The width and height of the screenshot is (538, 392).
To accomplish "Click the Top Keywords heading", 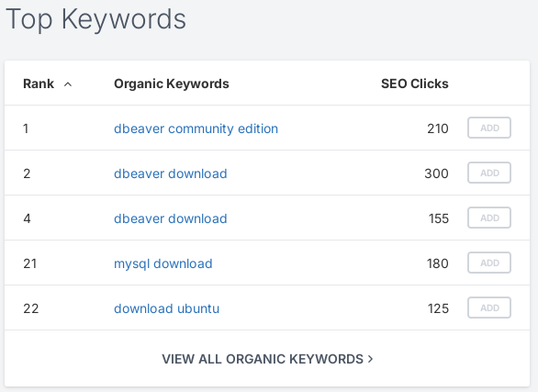I will click(95, 19).
